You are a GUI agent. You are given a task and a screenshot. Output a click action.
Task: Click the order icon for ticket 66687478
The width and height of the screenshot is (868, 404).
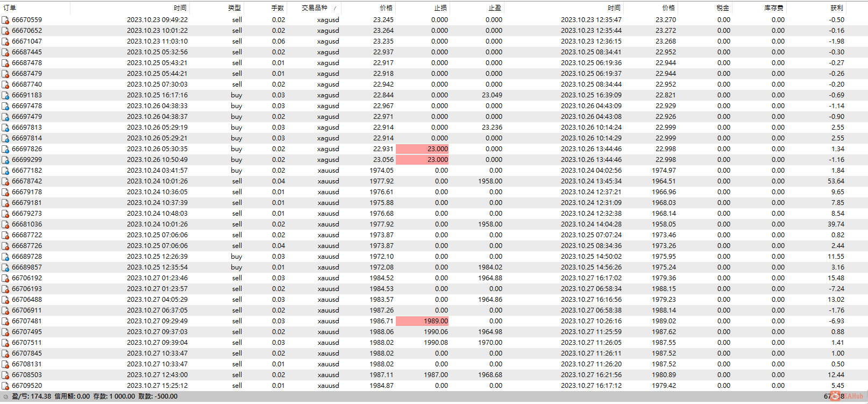coord(5,63)
